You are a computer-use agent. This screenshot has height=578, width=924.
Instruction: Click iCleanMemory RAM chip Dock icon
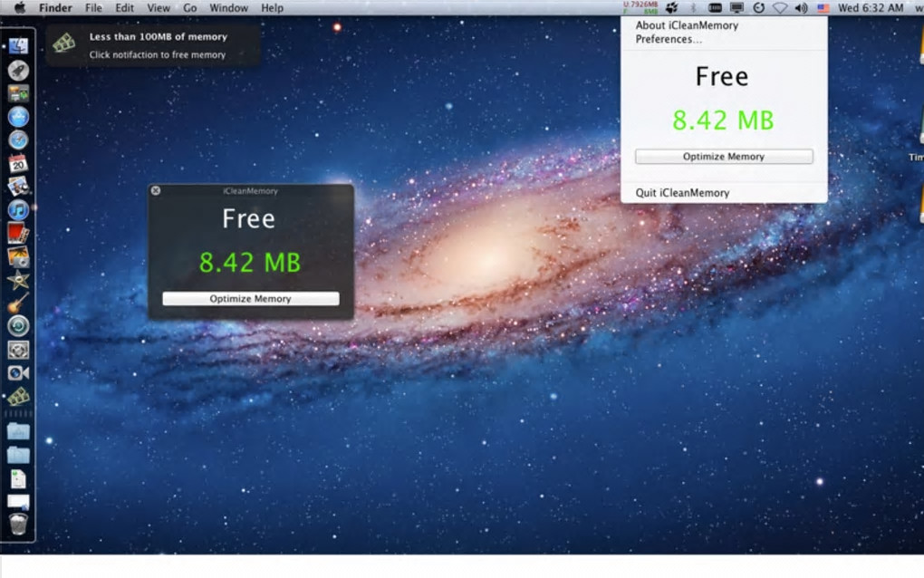[18, 397]
